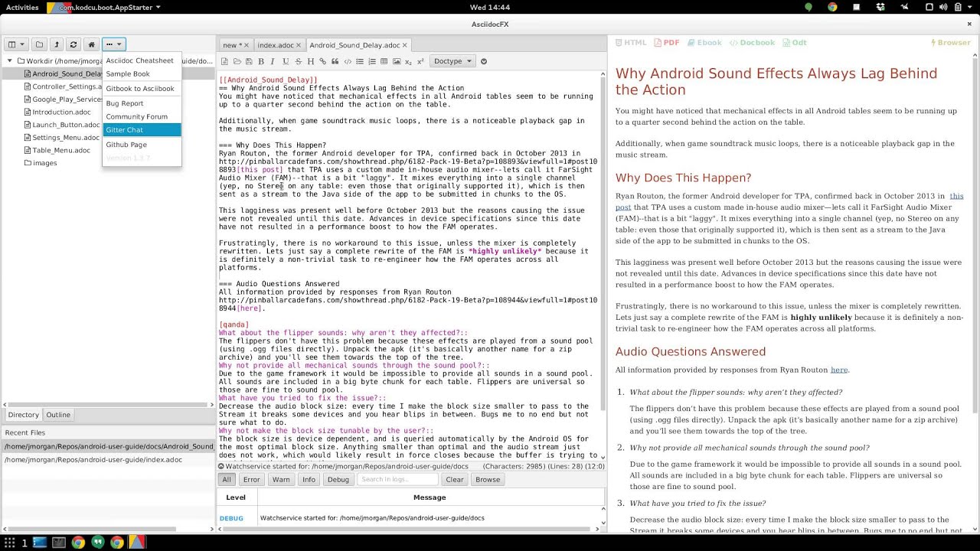980x551 pixels.
Task: Convert to HTML via the HTML button
Action: pos(631,43)
